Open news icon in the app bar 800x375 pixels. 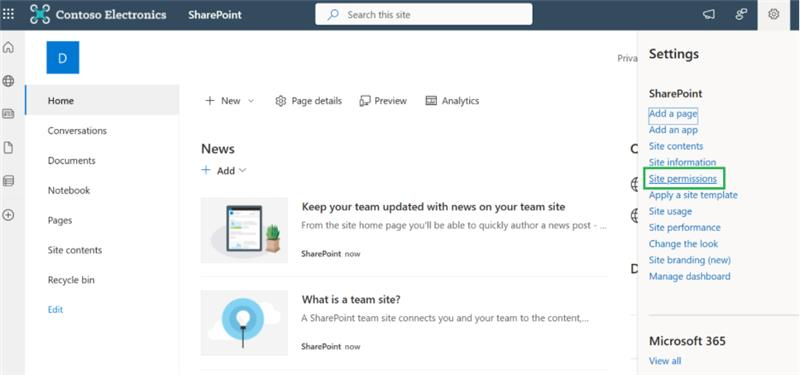8,114
